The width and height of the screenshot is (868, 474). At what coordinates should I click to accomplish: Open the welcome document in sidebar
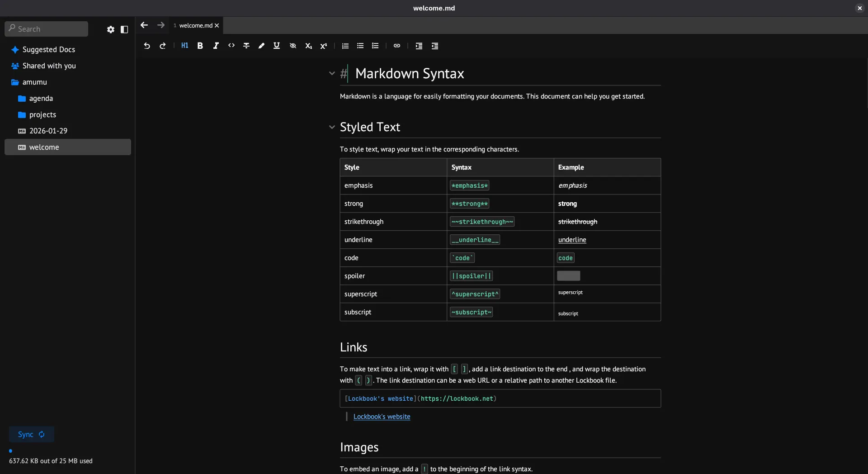click(x=68, y=147)
